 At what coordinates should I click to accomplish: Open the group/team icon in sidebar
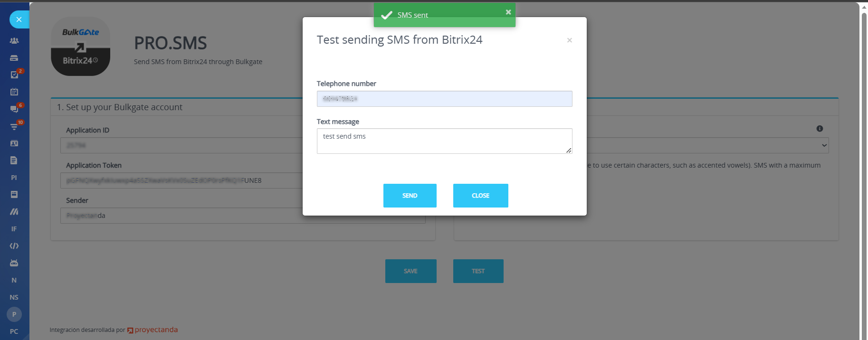14,41
